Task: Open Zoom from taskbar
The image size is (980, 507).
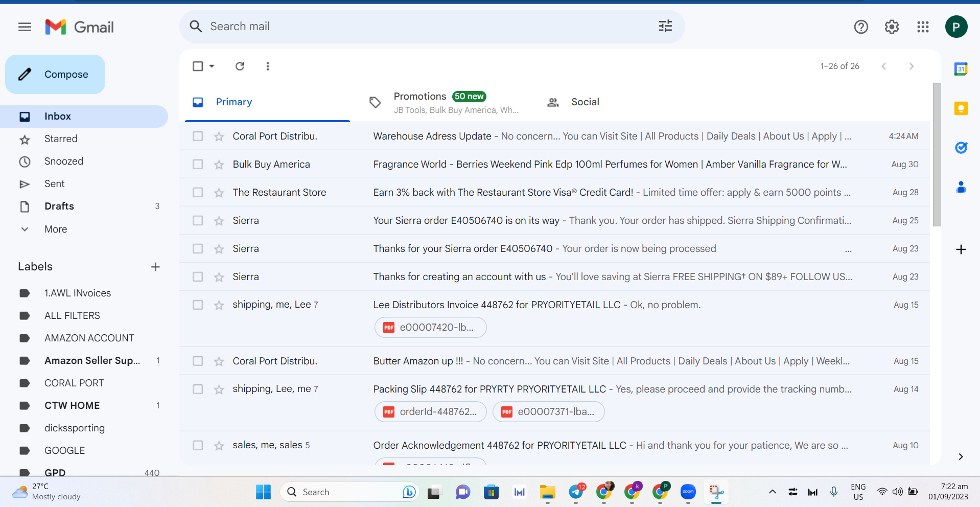Action: (688, 492)
